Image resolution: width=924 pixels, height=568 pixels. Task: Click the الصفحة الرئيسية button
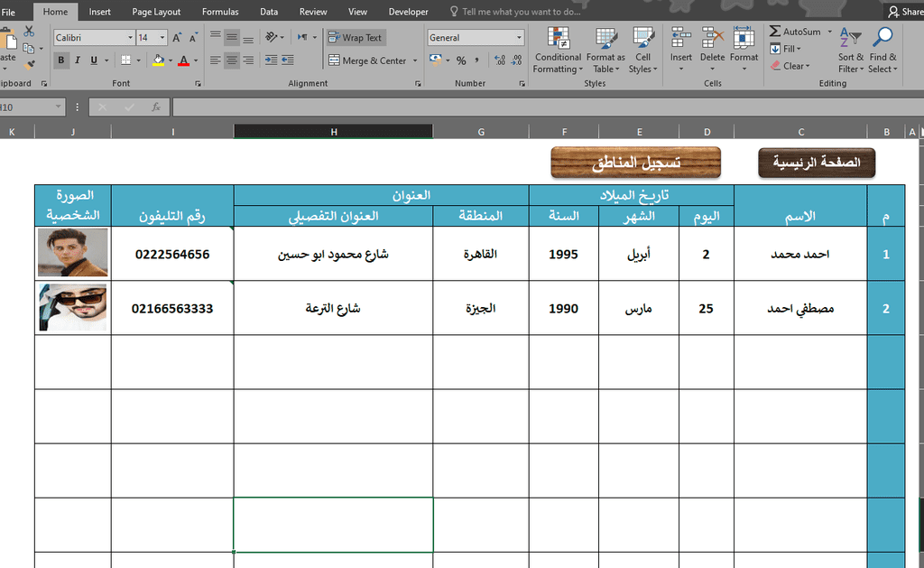tap(817, 163)
